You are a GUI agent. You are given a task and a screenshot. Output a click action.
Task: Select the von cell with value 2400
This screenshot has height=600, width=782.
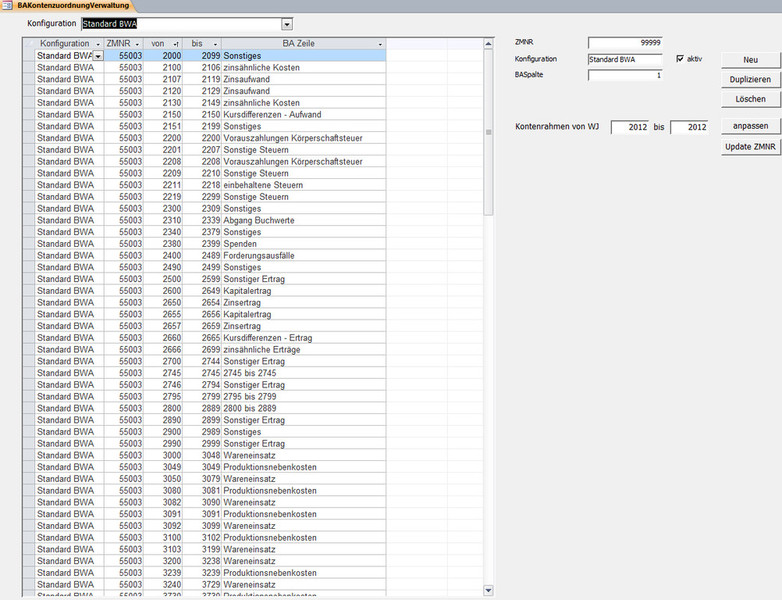[163, 255]
